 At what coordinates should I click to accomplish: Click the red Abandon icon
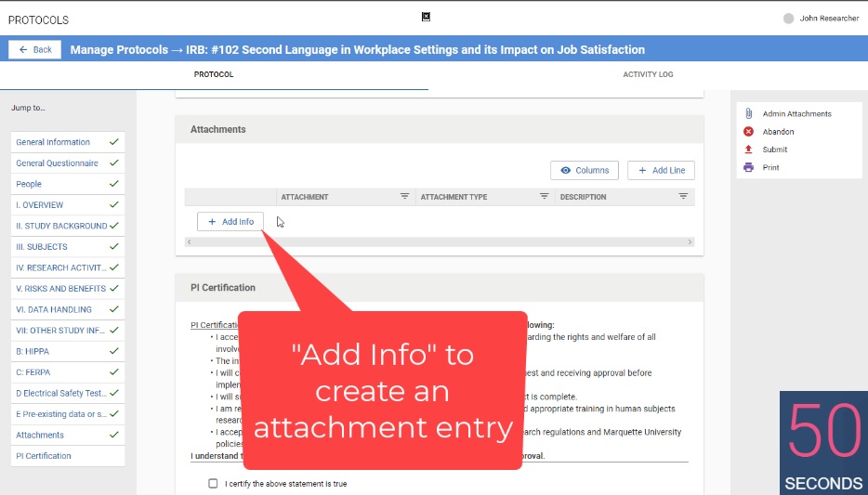[748, 132]
